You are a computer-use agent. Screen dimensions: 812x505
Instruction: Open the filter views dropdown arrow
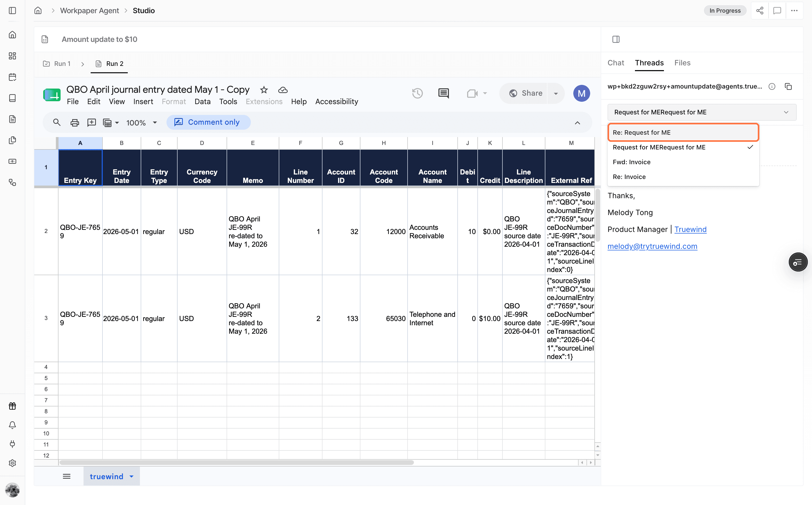[x=117, y=123]
